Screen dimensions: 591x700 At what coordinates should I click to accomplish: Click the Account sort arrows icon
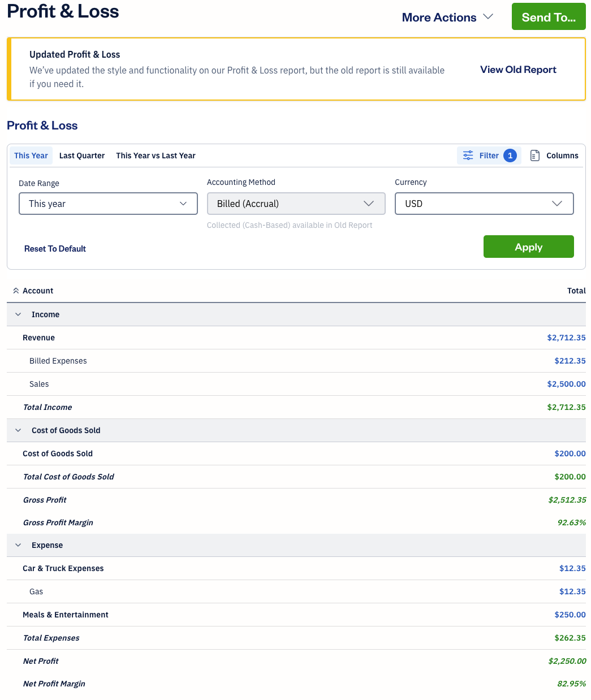(16, 291)
